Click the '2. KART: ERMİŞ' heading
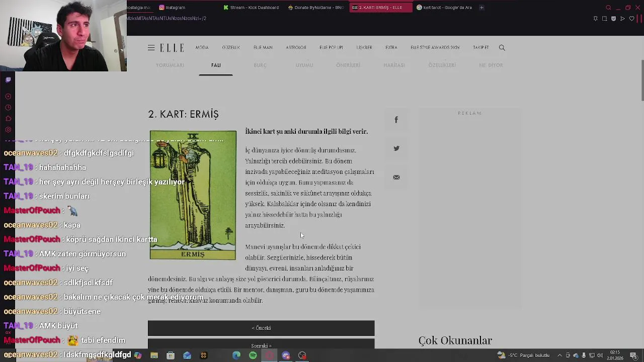Image resolution: width=644 pixels, height=362 pixels. (x=183, y=114)
